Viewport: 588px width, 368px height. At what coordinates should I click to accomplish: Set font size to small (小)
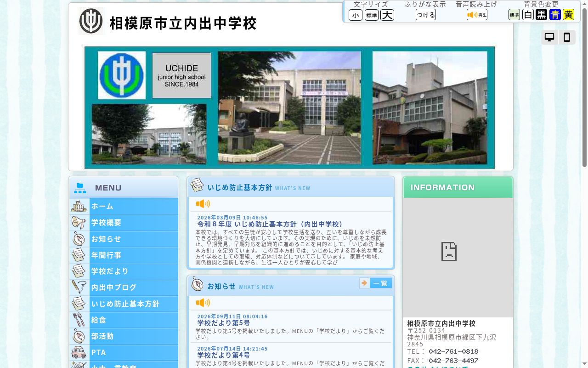[x=356, y=15]
